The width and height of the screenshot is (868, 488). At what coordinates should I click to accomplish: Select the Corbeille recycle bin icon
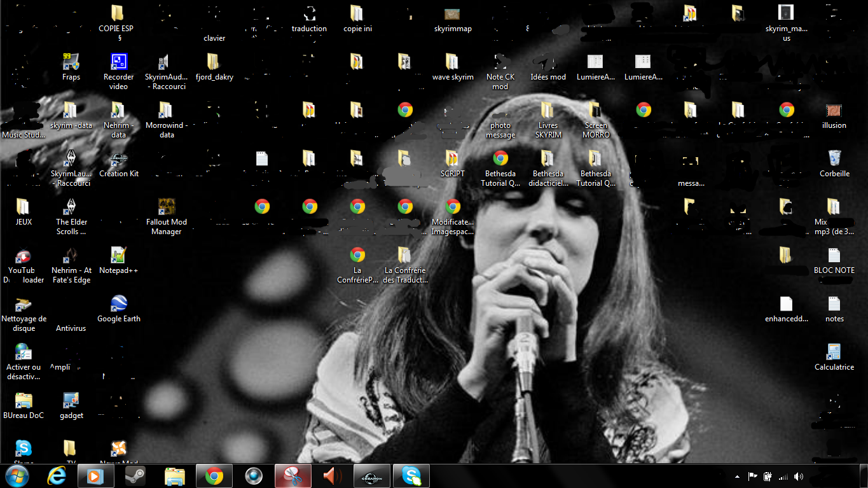pyautogui.click(x=834, y=158)
